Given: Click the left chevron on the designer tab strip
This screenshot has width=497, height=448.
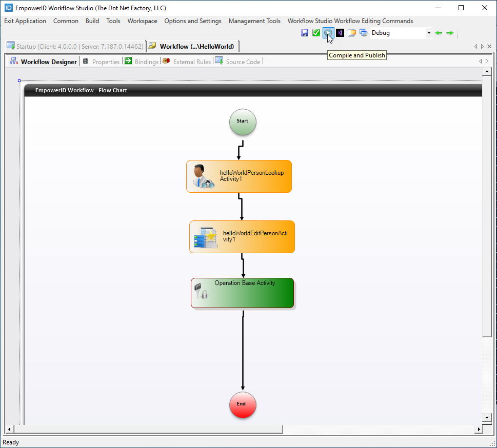Looking at the screenshot, I should pyautogui.click(x=480, y=60).
